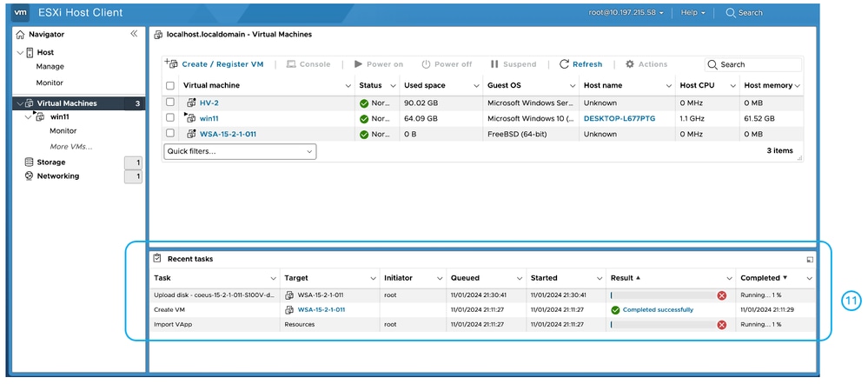
Task: Toggle the select-all virtual machines checkbox
Action: point(170,86)
